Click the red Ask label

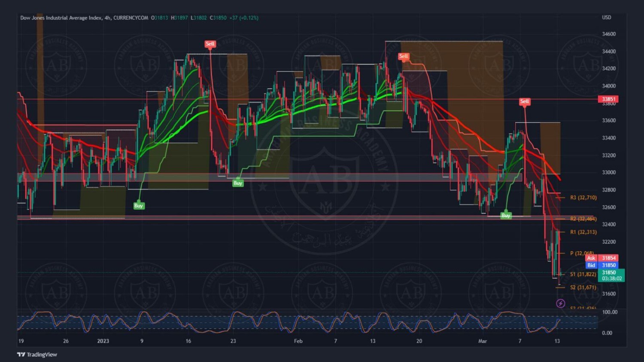tap(591, 258)
